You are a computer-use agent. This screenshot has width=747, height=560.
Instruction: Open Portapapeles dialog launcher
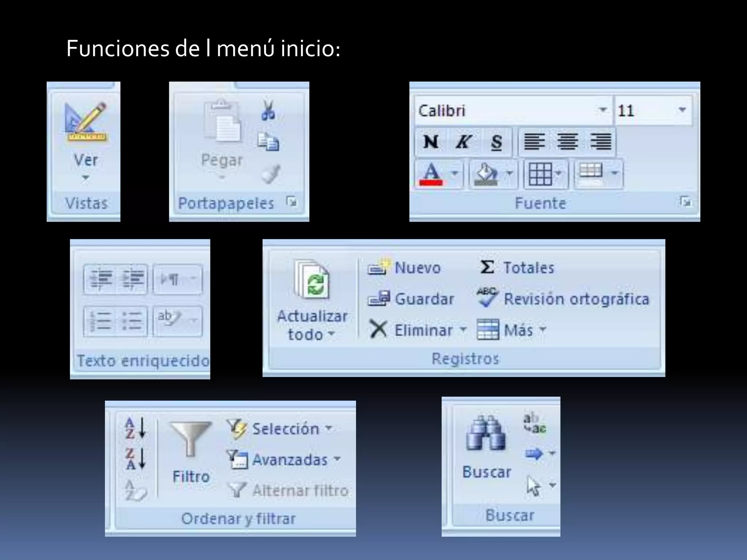pyautogui.click(x=292, y=201)
